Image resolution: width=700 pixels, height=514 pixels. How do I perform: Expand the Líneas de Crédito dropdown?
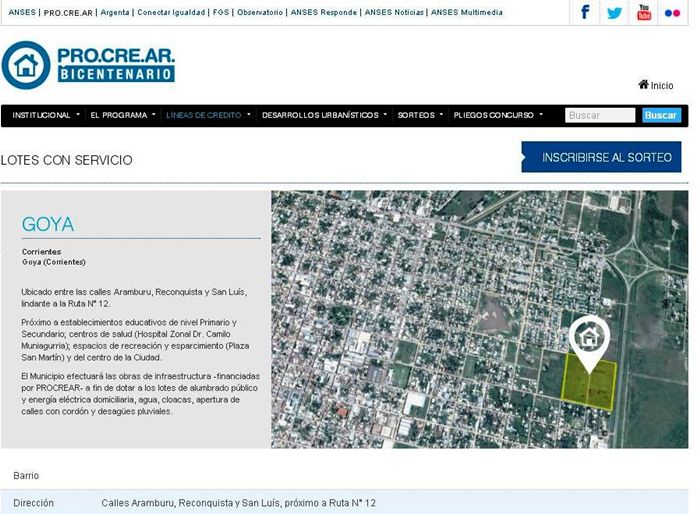pyautogui.click(x=207, y=116)
